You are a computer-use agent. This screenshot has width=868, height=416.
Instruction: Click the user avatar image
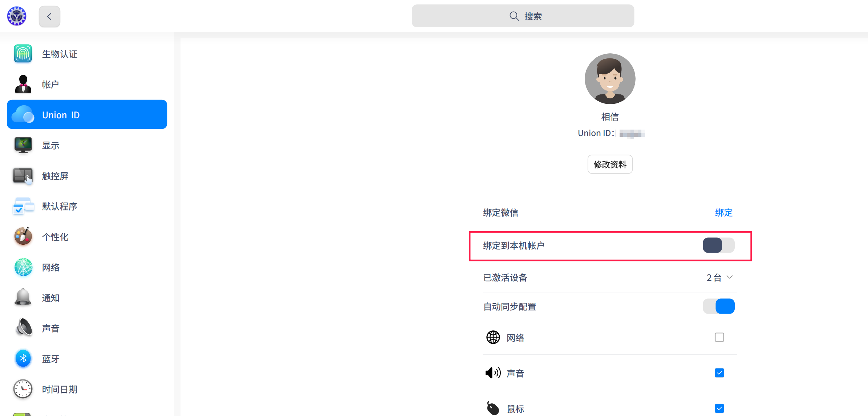point(609,79)
